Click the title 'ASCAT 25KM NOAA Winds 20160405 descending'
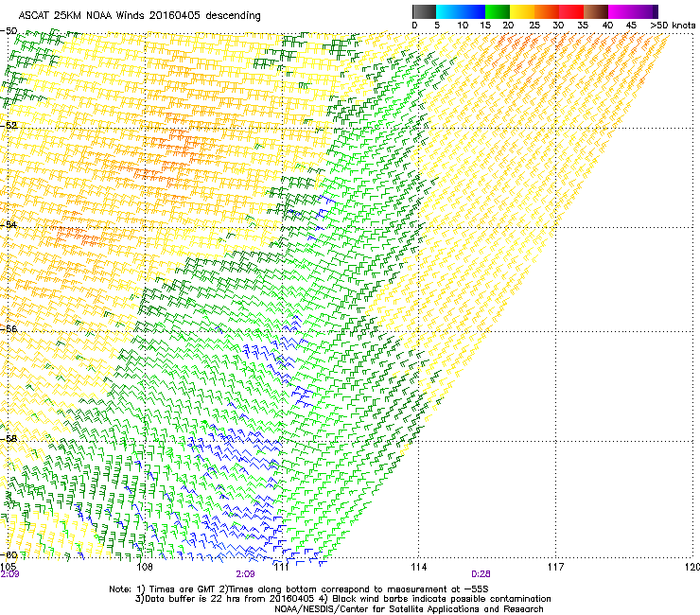This screenshot has height=615, width=700. [139, 15]
